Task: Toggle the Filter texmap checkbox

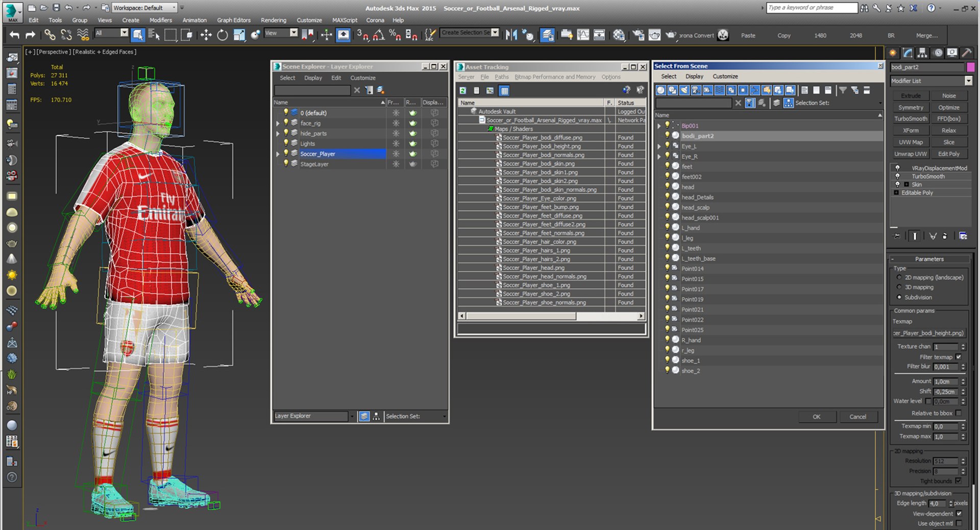Action: pos(958,357)
